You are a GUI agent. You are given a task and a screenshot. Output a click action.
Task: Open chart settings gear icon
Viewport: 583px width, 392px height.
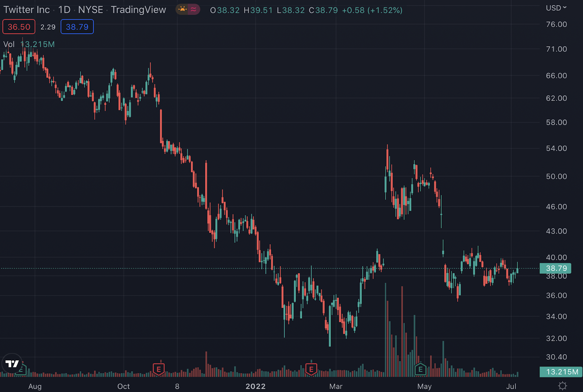[563, 386]
